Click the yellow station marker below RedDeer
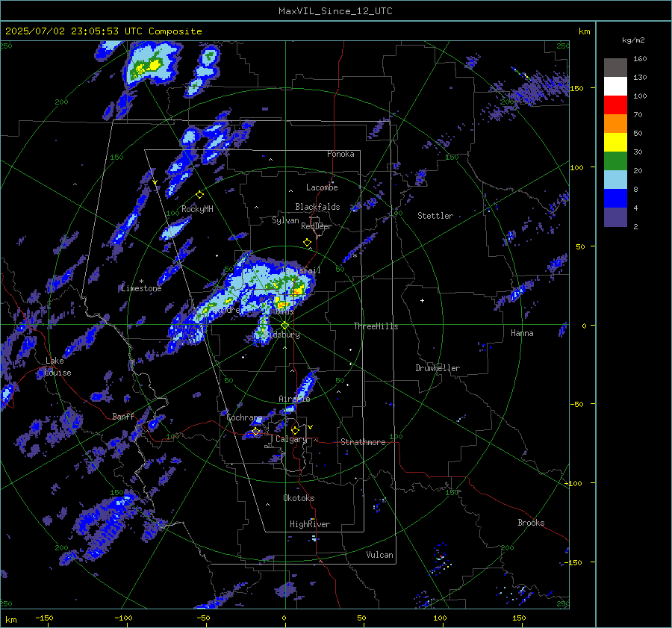Viewport: 672px width, 628px height. (x=307, y=243)
